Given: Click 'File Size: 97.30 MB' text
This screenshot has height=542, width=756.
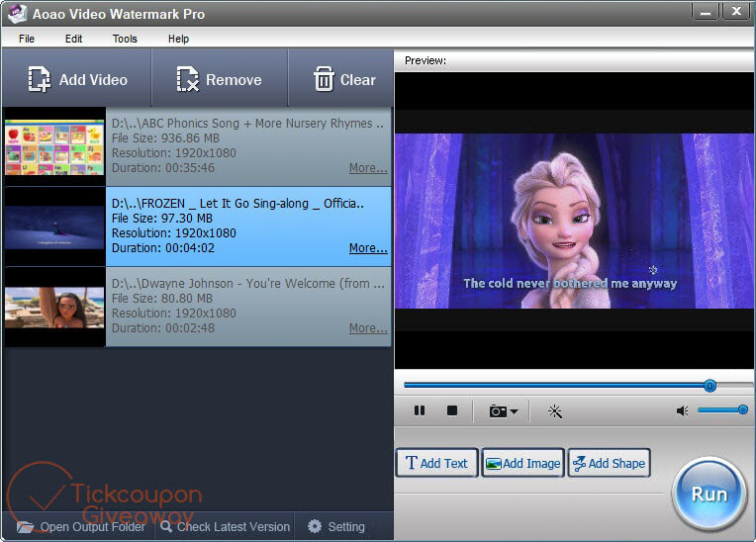Looking at the screenshot, I should tap(162, 219).
